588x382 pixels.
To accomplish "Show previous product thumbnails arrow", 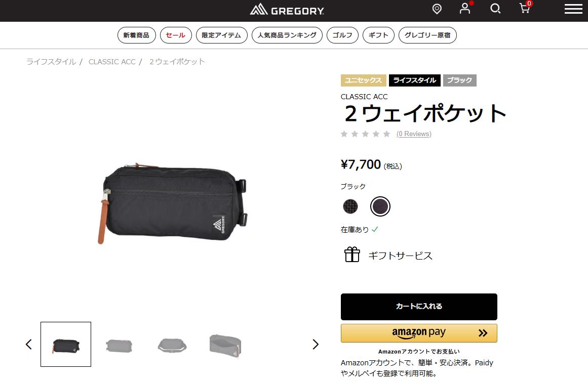I will pyautogui.click(x=28, y=344).
